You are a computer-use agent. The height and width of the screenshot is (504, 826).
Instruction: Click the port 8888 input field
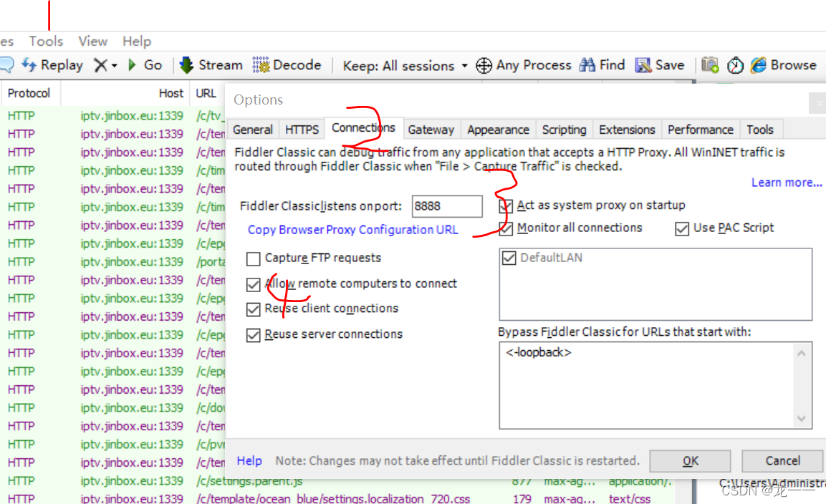click(x=447, y=206)
